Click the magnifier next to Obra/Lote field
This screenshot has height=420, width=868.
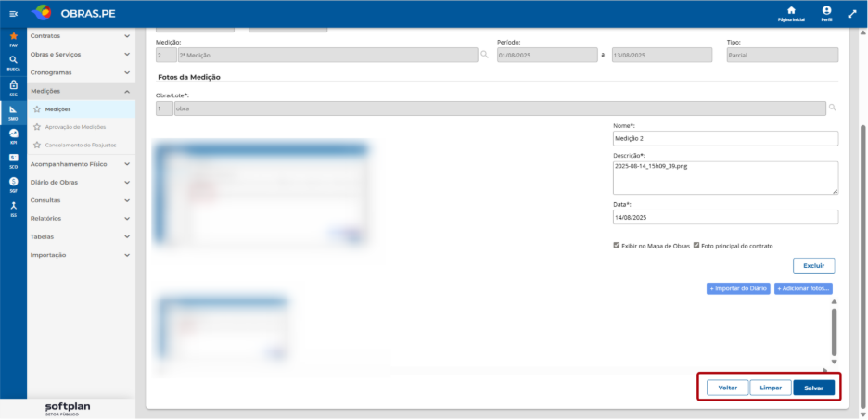(x=833, y=108)
